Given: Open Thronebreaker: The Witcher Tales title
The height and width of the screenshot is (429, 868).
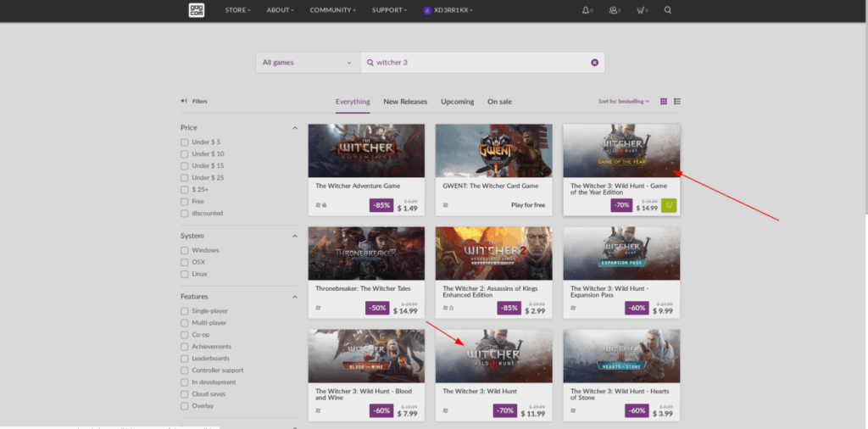Looking at the screenshot, I should pos(363,288).
